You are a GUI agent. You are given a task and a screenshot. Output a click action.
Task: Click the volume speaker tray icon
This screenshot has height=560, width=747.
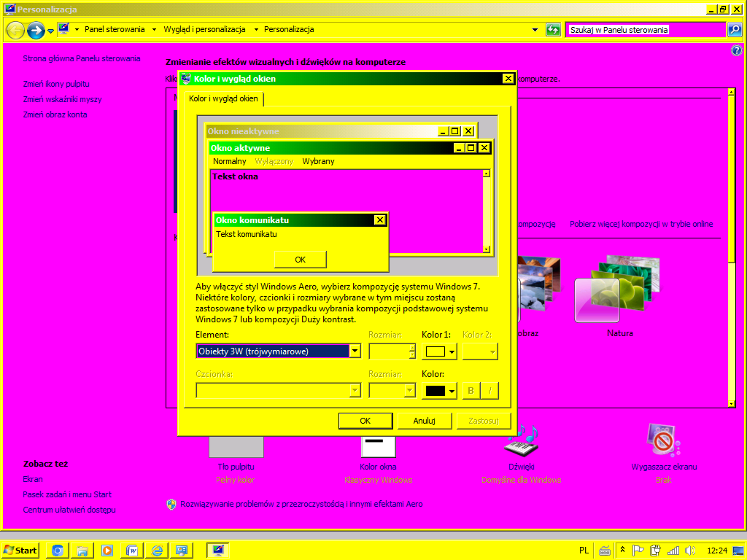(x=689, y=551)
